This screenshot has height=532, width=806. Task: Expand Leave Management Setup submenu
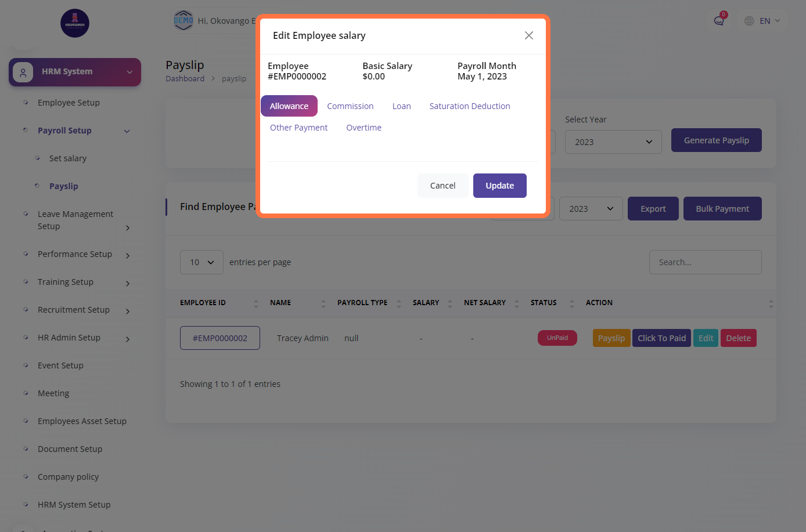point(128,227)
